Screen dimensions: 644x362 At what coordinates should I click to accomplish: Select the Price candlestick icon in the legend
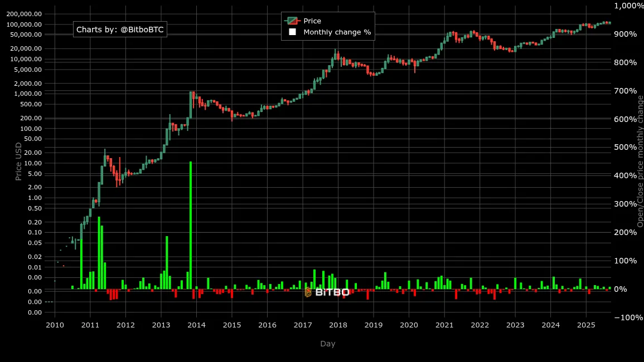[293, 21]
